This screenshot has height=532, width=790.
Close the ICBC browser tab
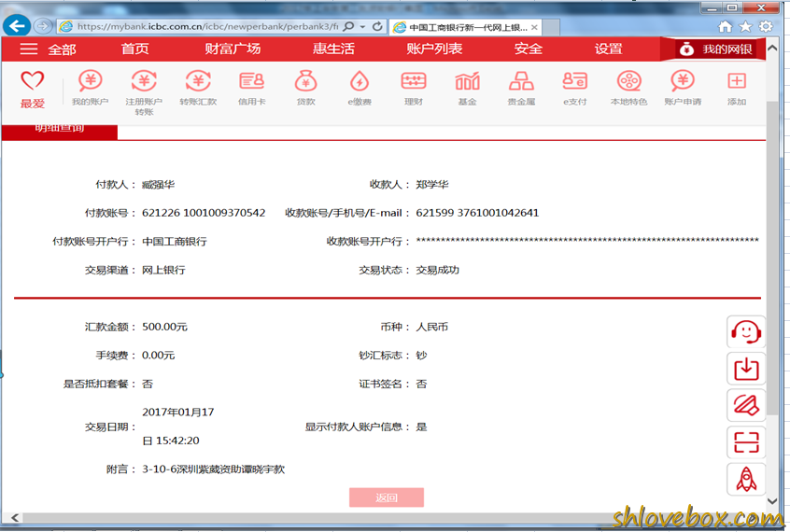pos(534,27)
